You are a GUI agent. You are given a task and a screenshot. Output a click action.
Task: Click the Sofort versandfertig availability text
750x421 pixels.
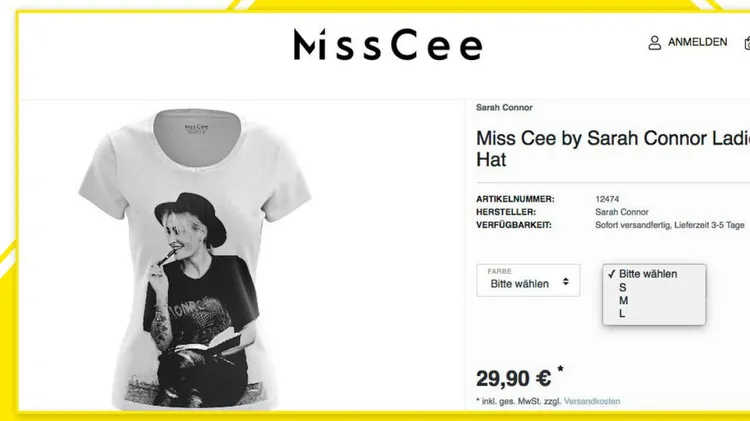point(670,225)
